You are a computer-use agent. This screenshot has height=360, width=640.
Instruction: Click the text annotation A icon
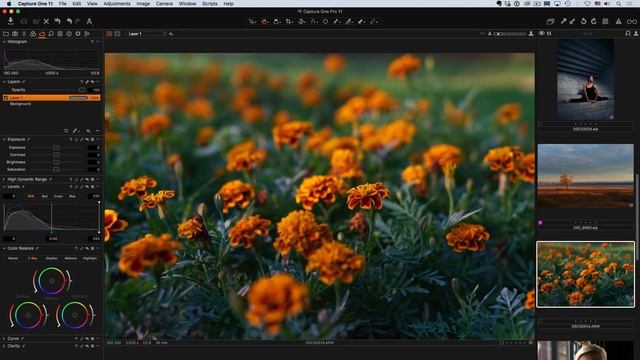pos(89,21)
